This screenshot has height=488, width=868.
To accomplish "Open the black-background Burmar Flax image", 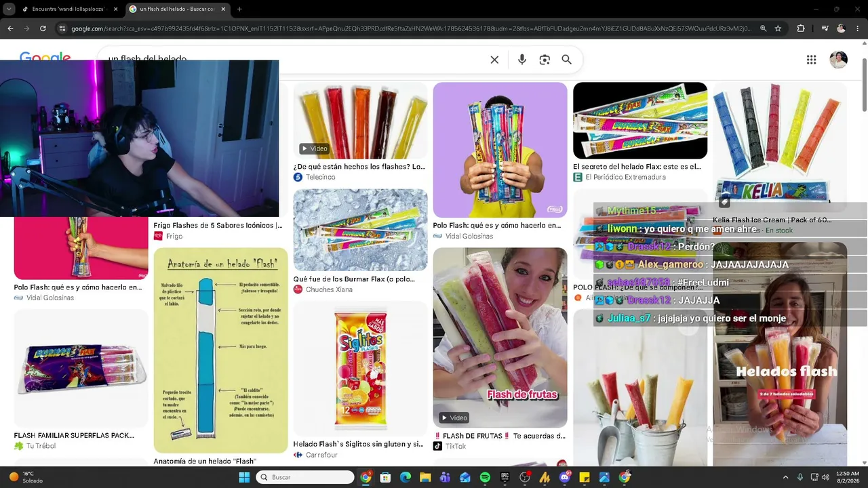I will click(x=640, y=121).
